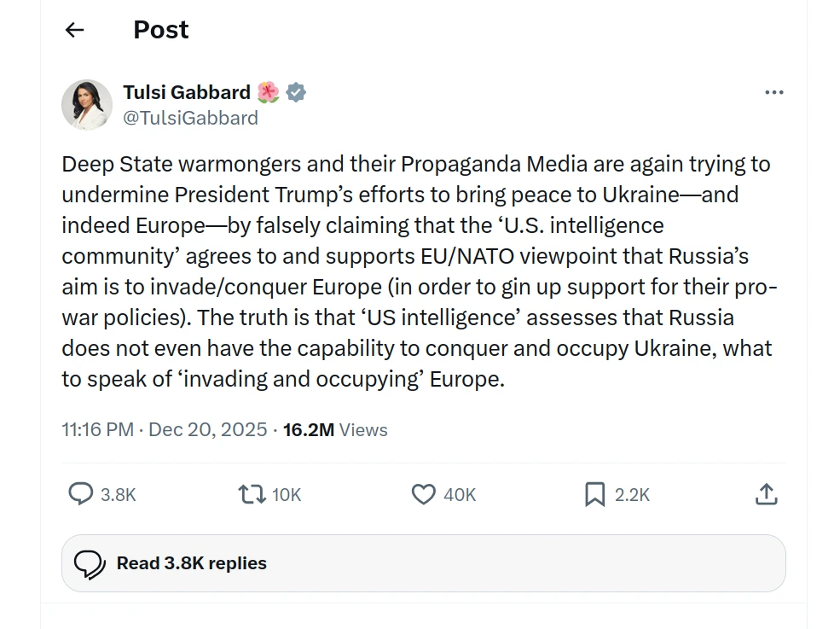
Task: Repost this post with the arrows icon
Action: [x=252, y=494]
